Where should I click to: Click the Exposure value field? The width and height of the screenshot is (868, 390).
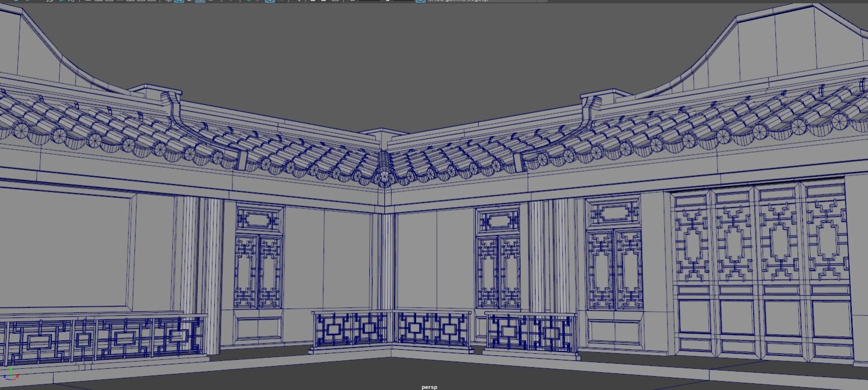click(x=369, y=1)
